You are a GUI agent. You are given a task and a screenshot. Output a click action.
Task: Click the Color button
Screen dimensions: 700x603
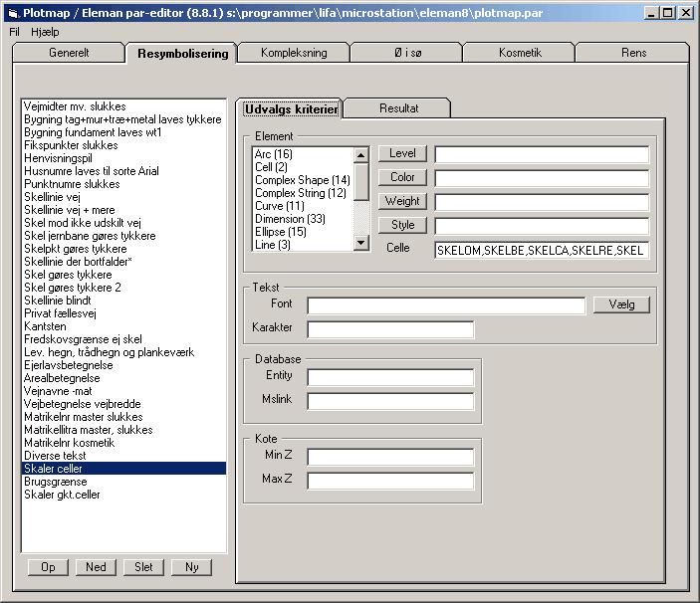point(402,177)
